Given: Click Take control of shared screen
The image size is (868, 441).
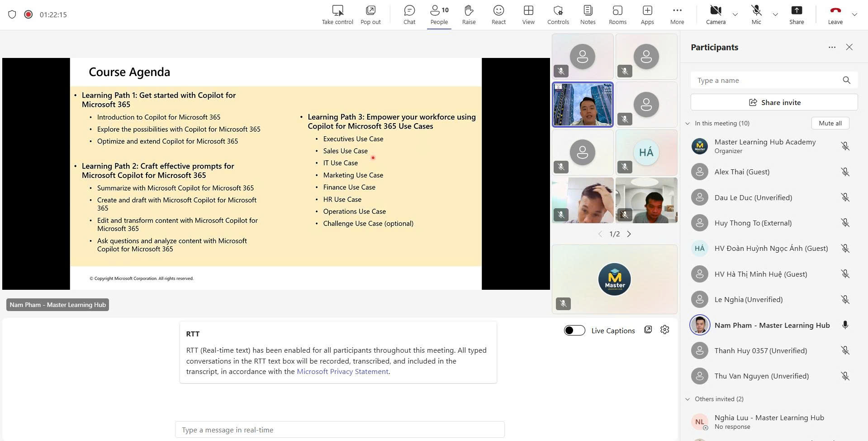Looking at the screenshot, I should click(x=337, y=14).
